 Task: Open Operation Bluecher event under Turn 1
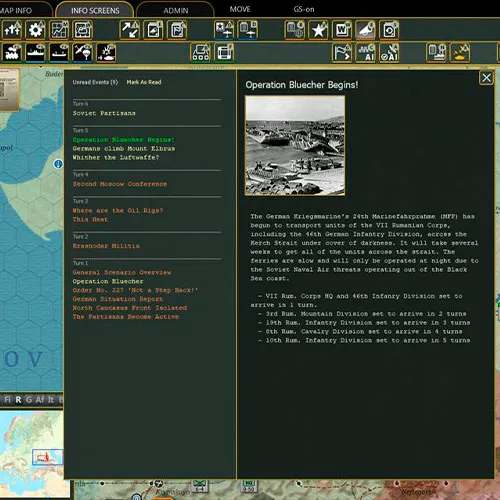click(x=108, y=281)
